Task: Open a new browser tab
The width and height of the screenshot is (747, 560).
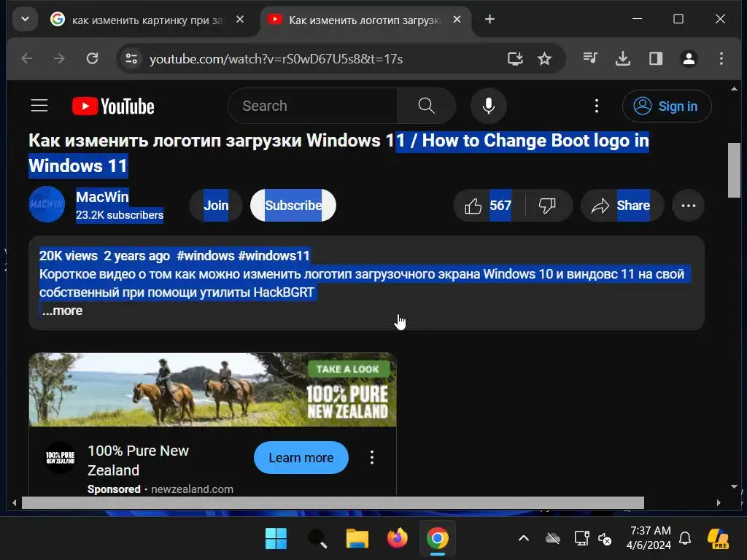Action: coord(489,20)
